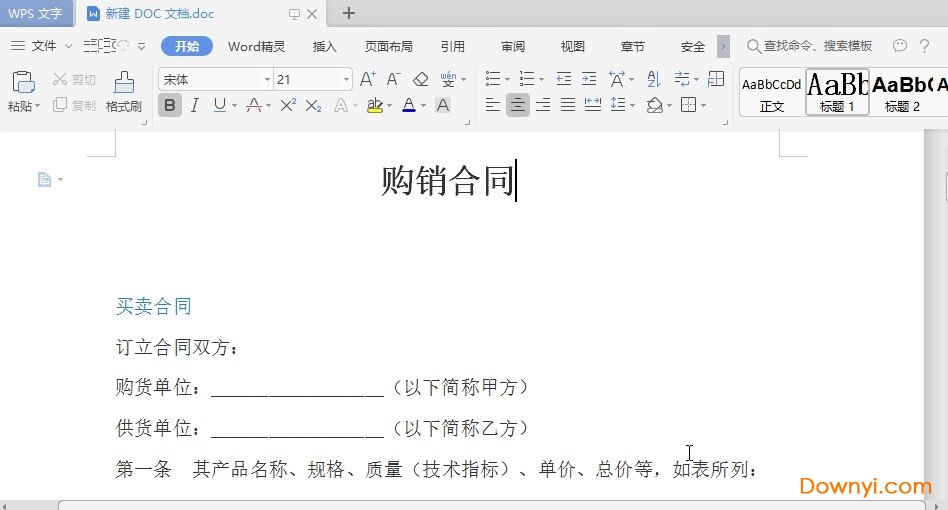Click the document outline icon in left margin

pyautogui.click(x=45, y=179)
